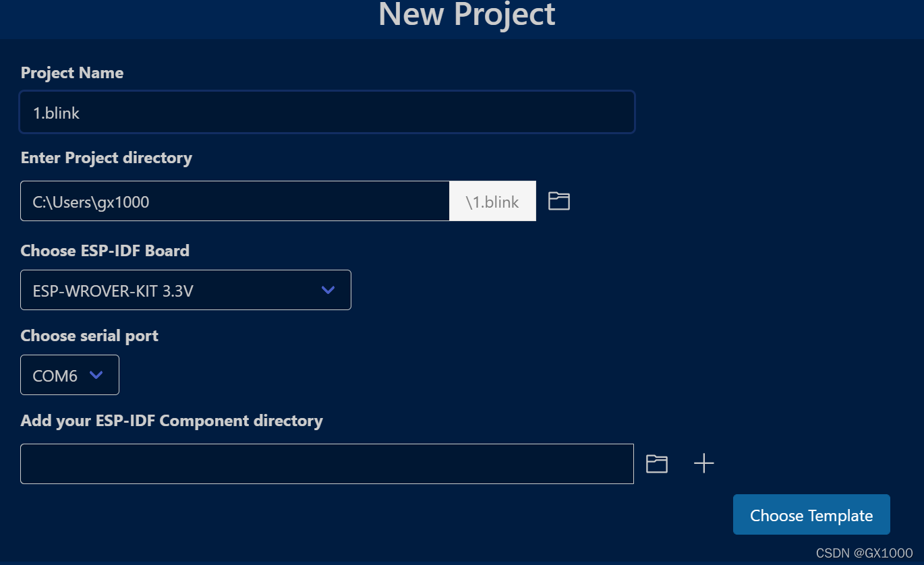Browse folder for ESP-IDF component directory
The width and height of the screenshot is (924, 565).
coord(656,464)
